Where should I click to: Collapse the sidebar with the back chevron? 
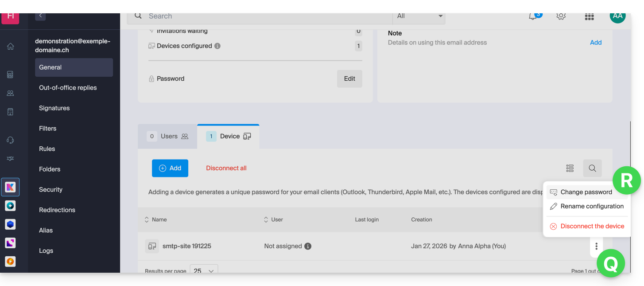point(40,16)
